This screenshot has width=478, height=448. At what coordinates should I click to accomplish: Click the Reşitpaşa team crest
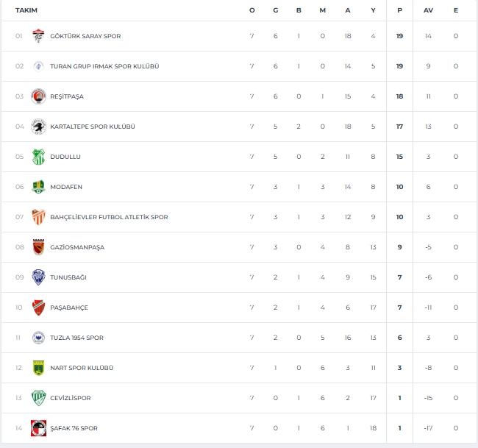pyautogui.click(x=38, y=96)
